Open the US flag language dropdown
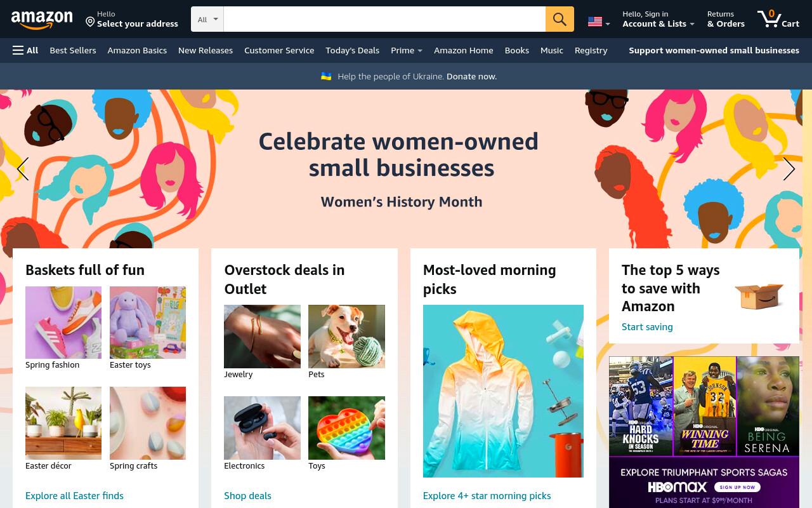Screen dimensions: 812x508 (x=599, y=22)
